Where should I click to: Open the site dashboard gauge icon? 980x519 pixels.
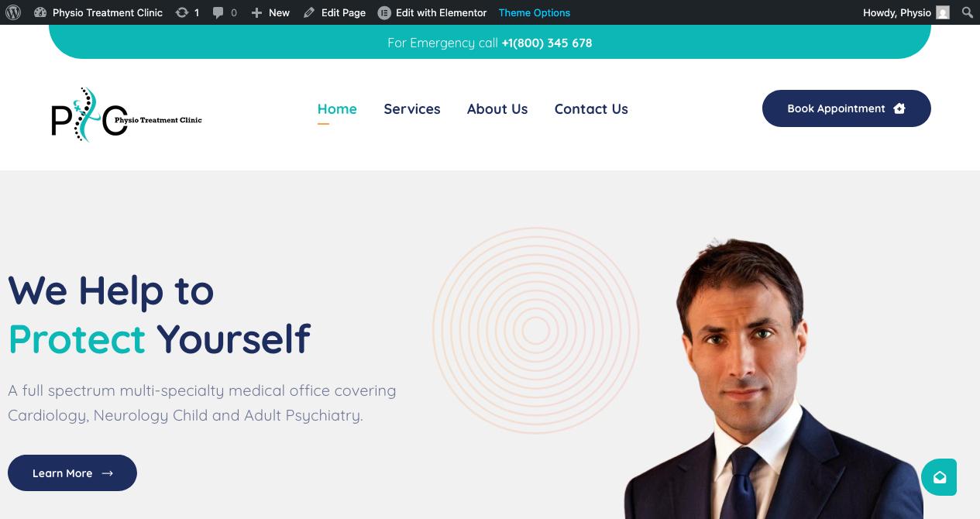coord(40,12)
